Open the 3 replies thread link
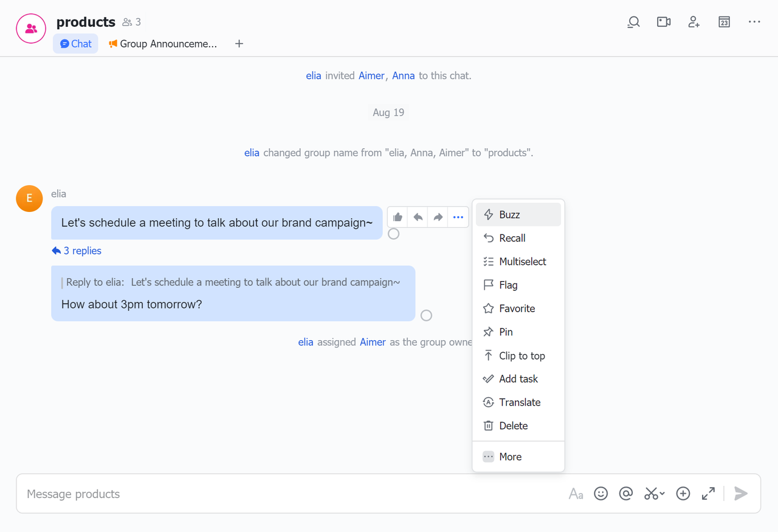 pos(77,251)
